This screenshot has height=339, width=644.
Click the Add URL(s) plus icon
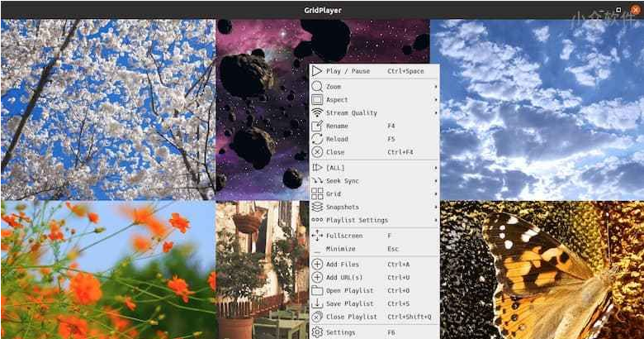point(317,277)
